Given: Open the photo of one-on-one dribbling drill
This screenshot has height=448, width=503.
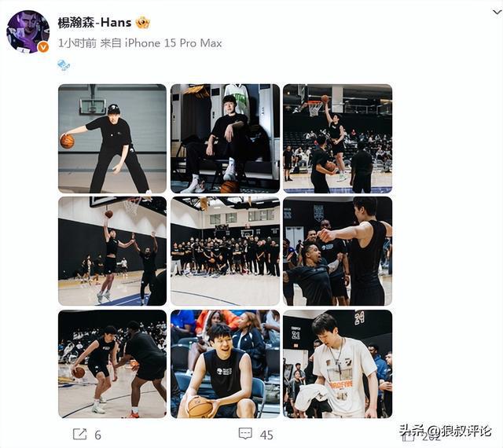Looking at the screenshot, I should pyautogui.click(x=112, y=364).
